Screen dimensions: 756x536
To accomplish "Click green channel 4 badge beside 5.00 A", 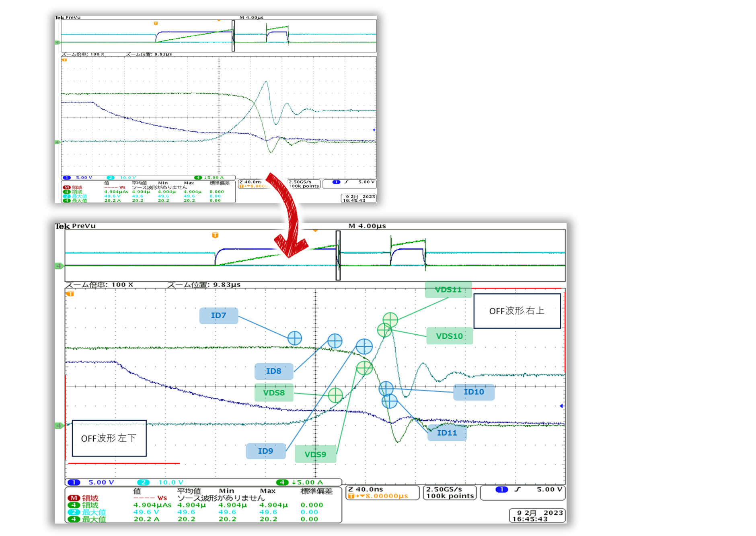I will (x=282, y=483).
